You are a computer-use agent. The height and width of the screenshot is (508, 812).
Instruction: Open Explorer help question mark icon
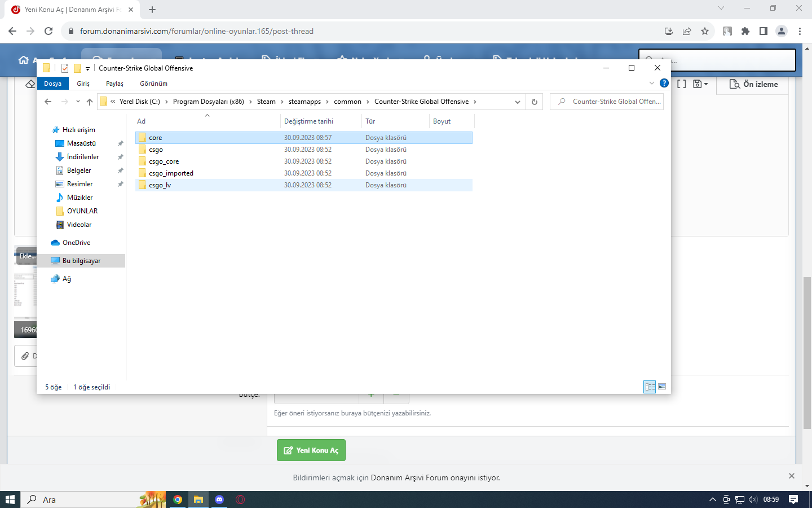[664, 83]
